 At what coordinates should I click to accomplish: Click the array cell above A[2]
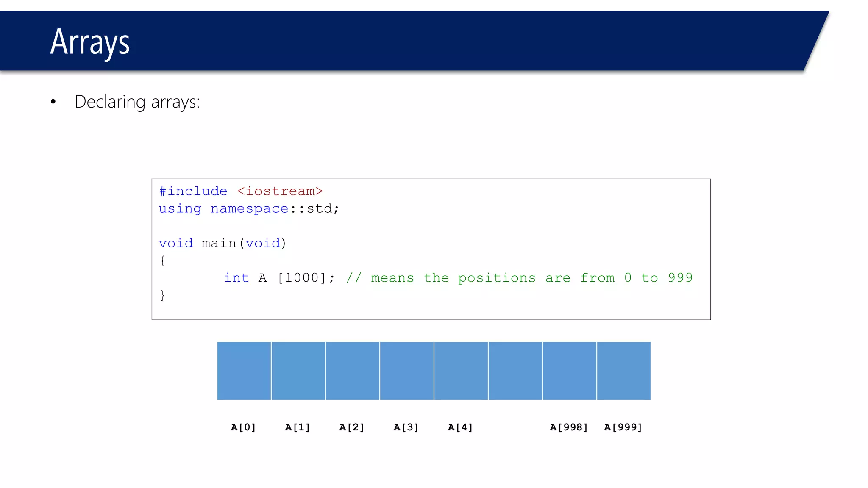[353, 371]
